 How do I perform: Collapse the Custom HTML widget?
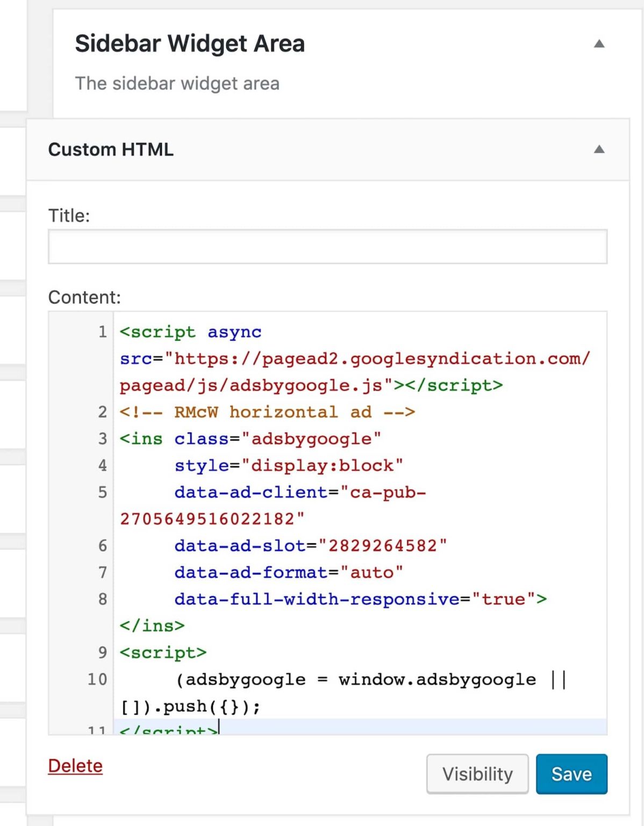coord(598,149)
